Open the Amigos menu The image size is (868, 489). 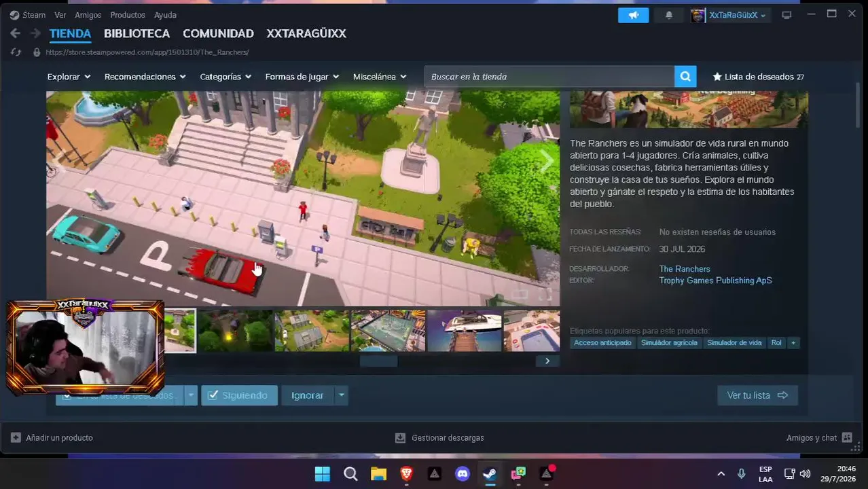tap(88, 15)
